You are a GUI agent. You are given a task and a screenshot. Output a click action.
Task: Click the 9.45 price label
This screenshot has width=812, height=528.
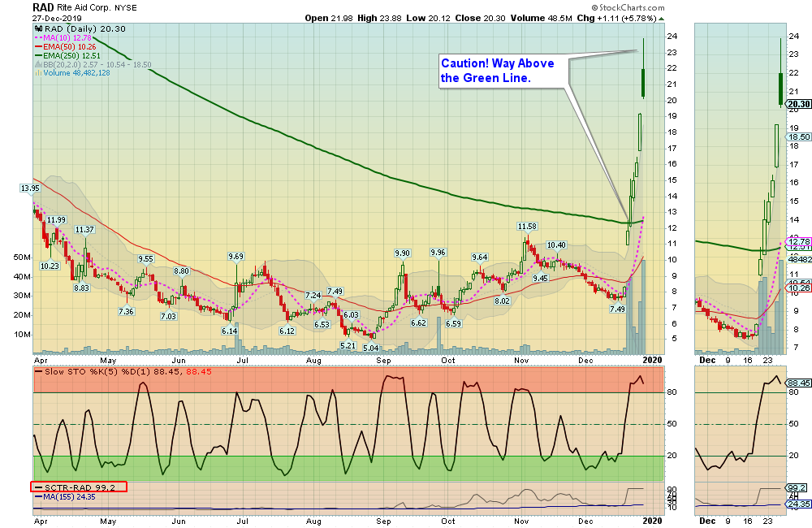[540, 278]
